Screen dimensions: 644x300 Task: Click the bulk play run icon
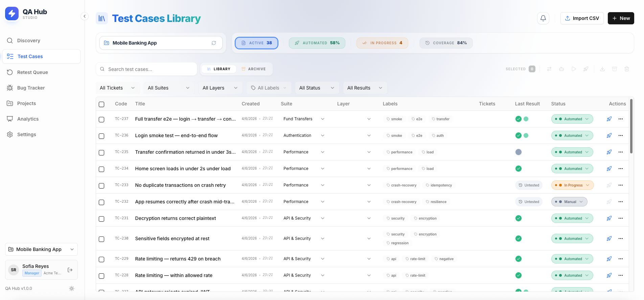pos(574,69)
